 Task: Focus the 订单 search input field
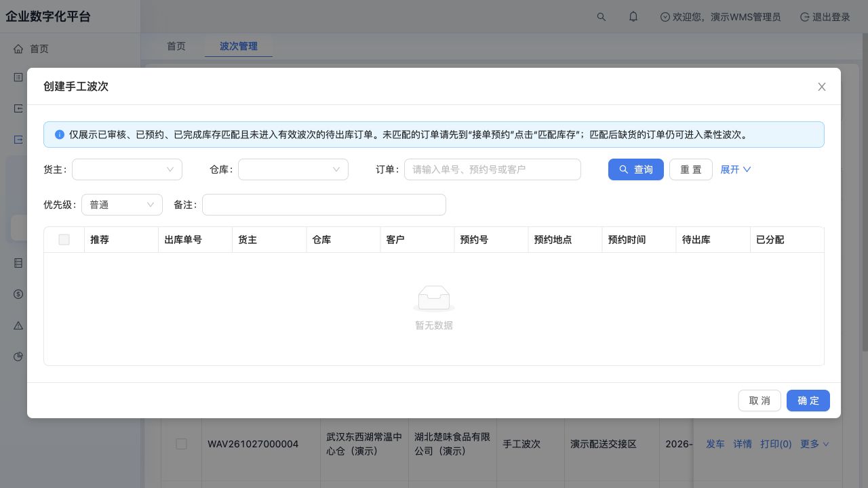492,169
